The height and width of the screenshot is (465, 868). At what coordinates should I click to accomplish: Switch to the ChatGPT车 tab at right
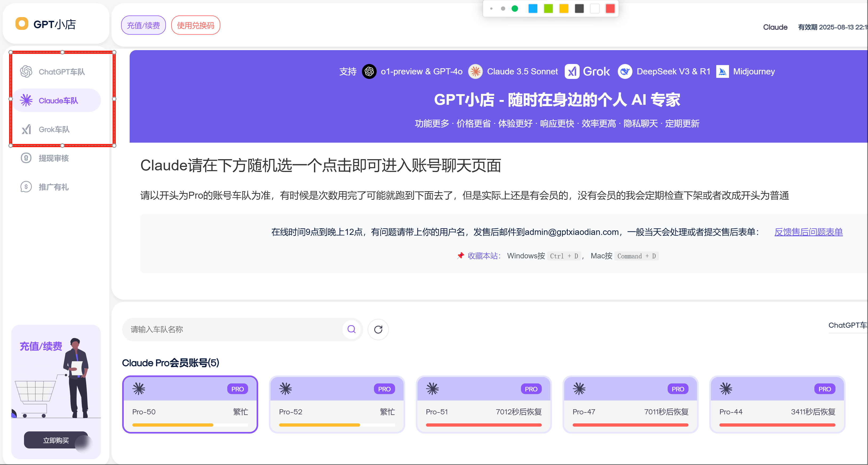847,325
